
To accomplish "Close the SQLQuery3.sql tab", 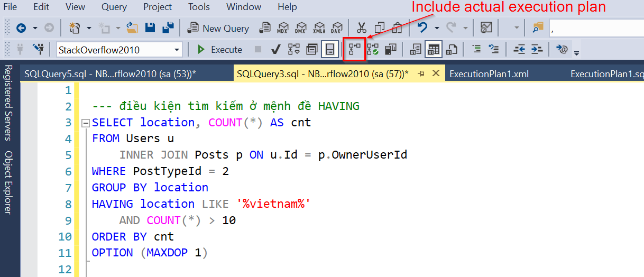I will click(436, 73).
